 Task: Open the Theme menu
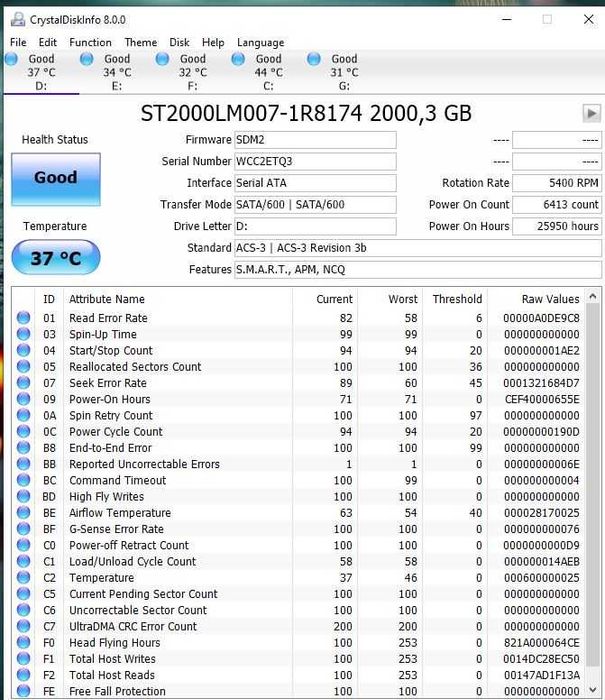[141, 42]
